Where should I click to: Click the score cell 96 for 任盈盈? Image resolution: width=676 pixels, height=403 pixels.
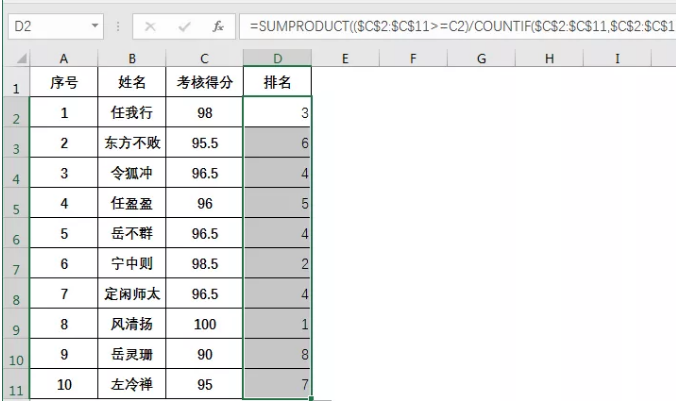click(204, 203)
